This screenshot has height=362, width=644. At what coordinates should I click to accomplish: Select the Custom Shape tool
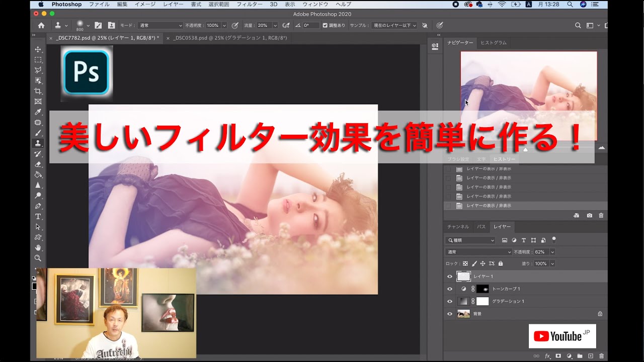tap(38, 237)
